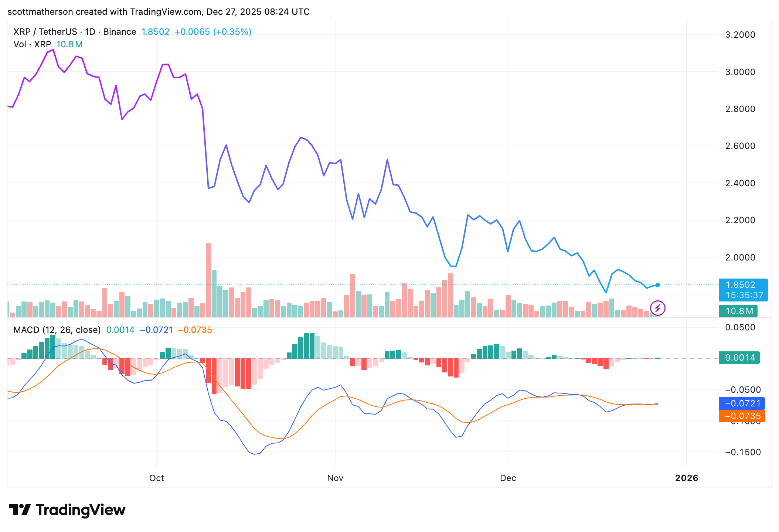The width and height of the screenshot is (779, 532).
Task: Click the scottmatherson TradingView.com attribution text
Action: click(x=158, y=11)
